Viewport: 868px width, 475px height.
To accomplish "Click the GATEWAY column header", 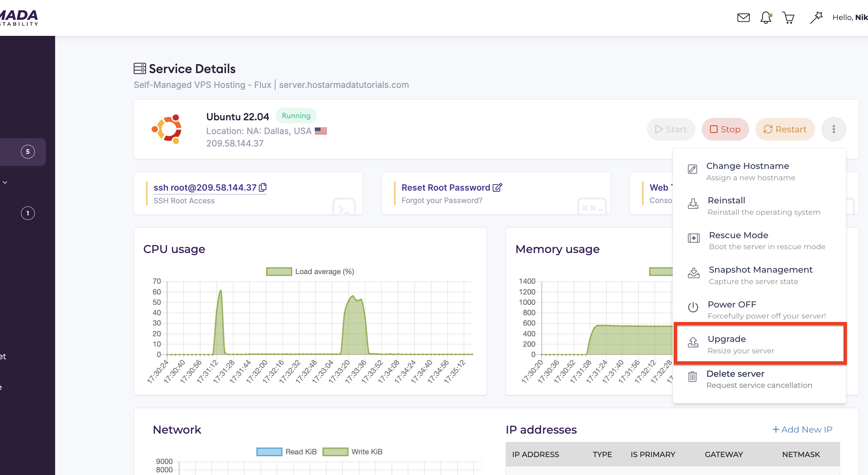I will pos(724,454).
